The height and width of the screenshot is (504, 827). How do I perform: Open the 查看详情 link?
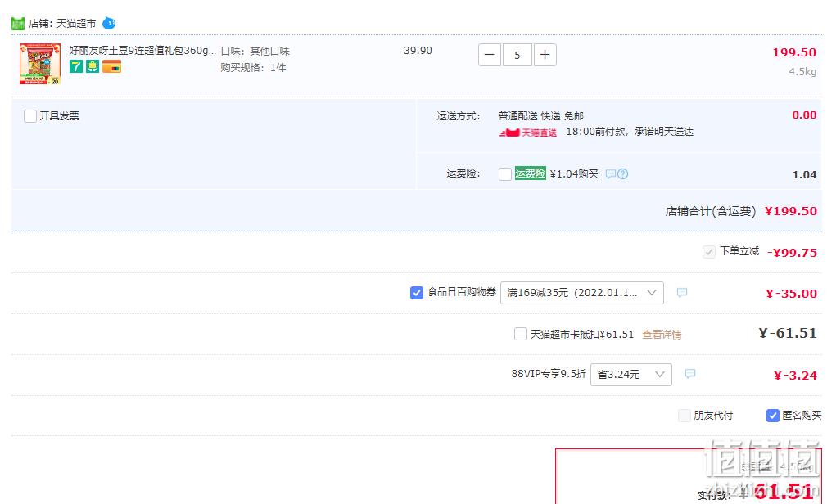(662, 335)
